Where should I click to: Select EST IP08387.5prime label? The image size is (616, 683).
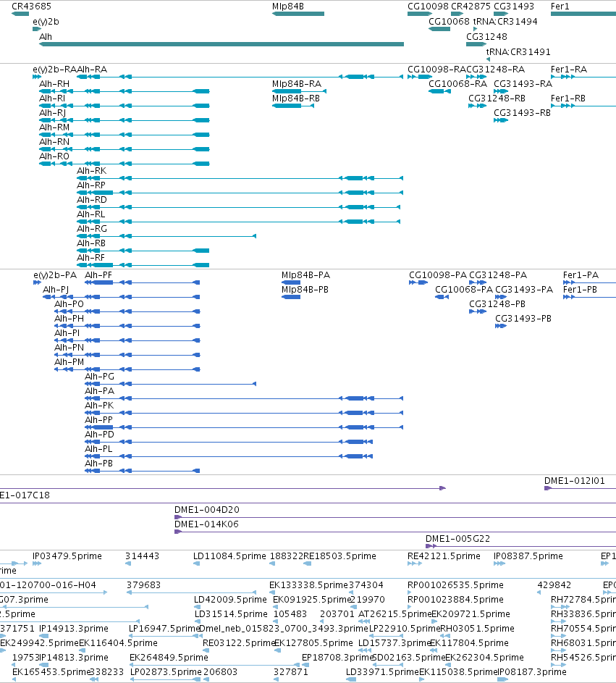pyautogui.click(x=528, y=556)
